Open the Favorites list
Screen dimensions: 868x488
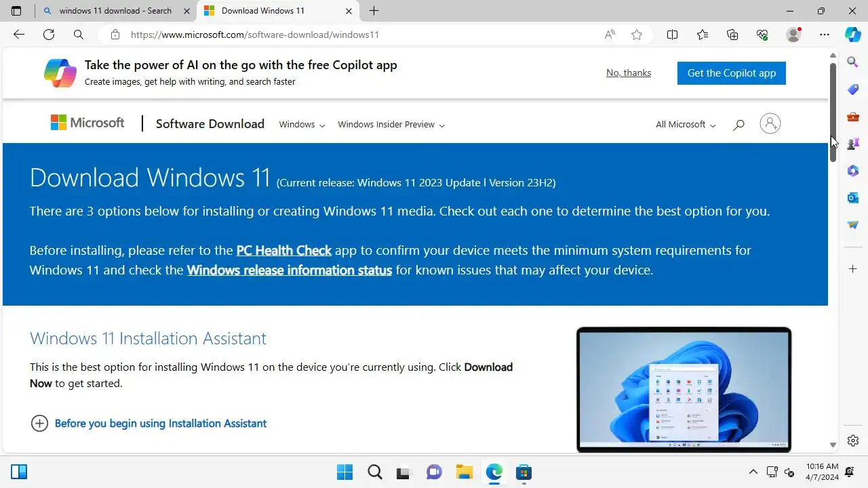coord(703,35)
